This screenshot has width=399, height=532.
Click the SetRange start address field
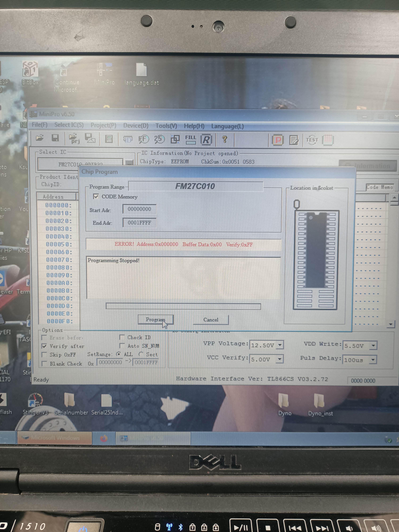[110, 362]
